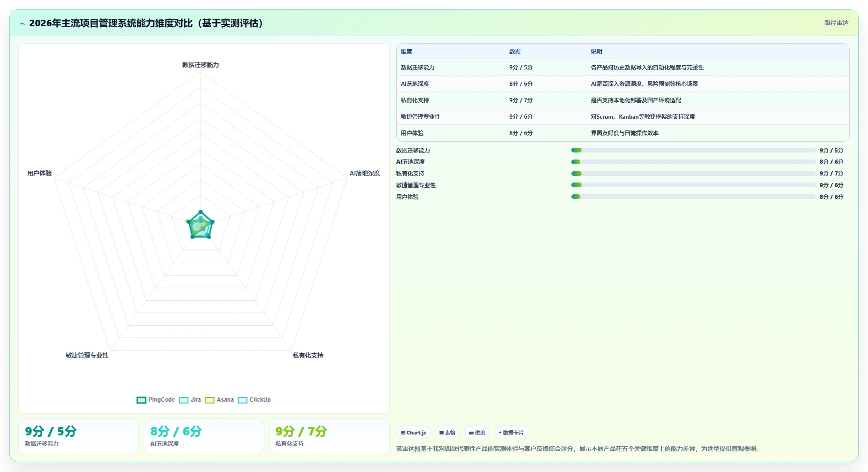868x472 pixels.
Task: Click the small icon before the chart title
Action: (22, 23)
